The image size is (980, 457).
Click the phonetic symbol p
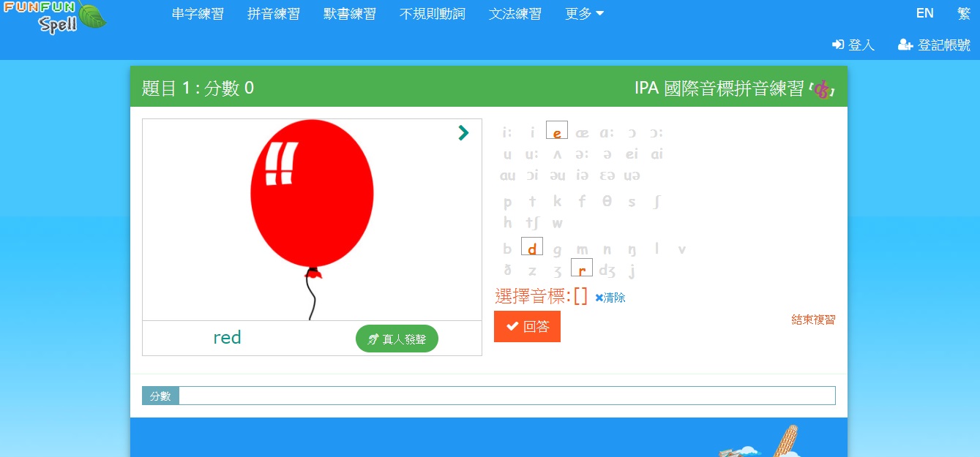click(507, 202)
